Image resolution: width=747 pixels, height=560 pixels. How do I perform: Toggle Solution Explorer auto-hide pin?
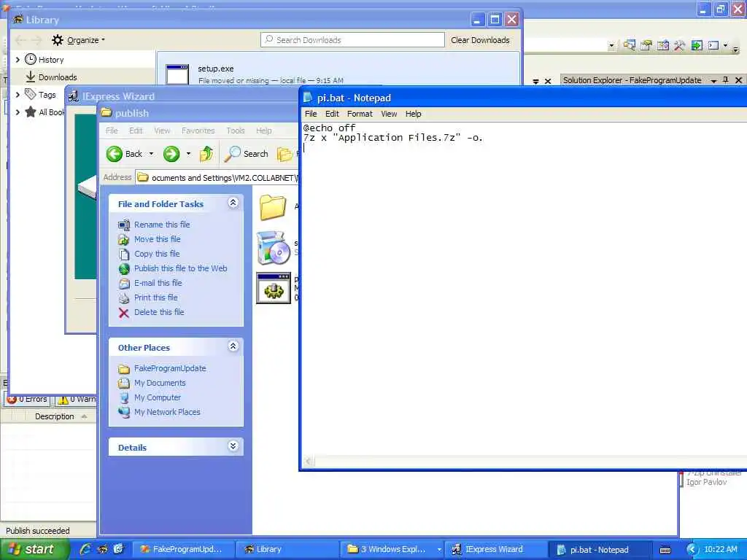pos(726,80)
